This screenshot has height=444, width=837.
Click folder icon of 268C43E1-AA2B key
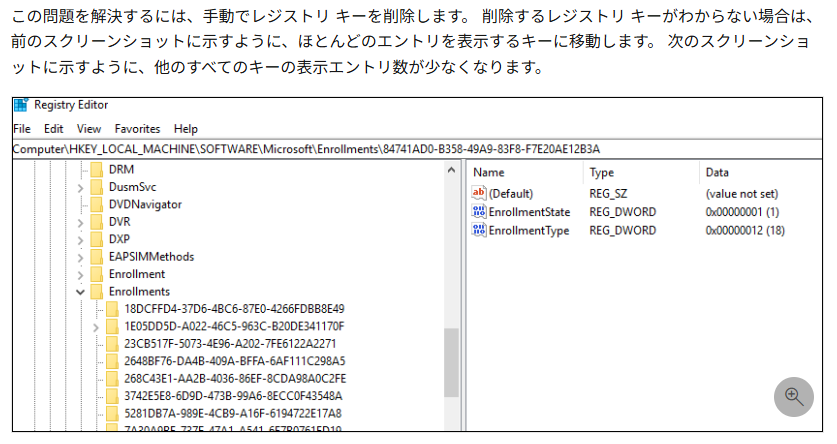[x=112, y=379]
